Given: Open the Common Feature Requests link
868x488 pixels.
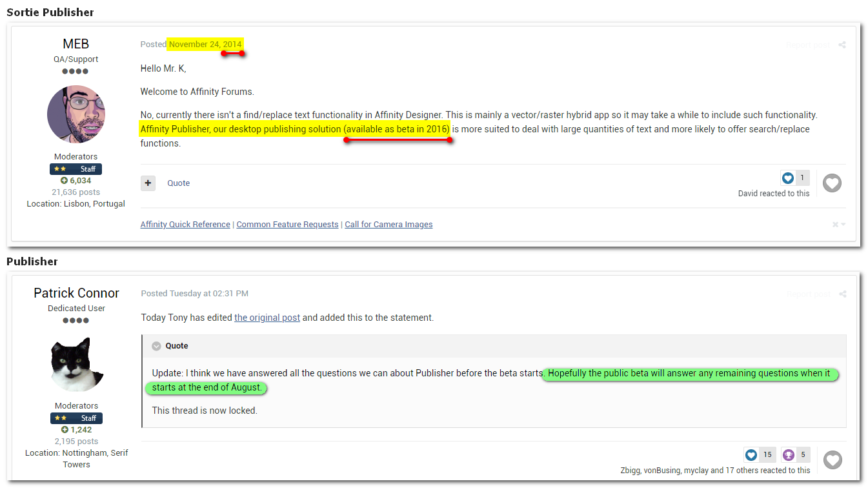Looking at the screenshot, I should pyautogui.click(x=287, y=225).
